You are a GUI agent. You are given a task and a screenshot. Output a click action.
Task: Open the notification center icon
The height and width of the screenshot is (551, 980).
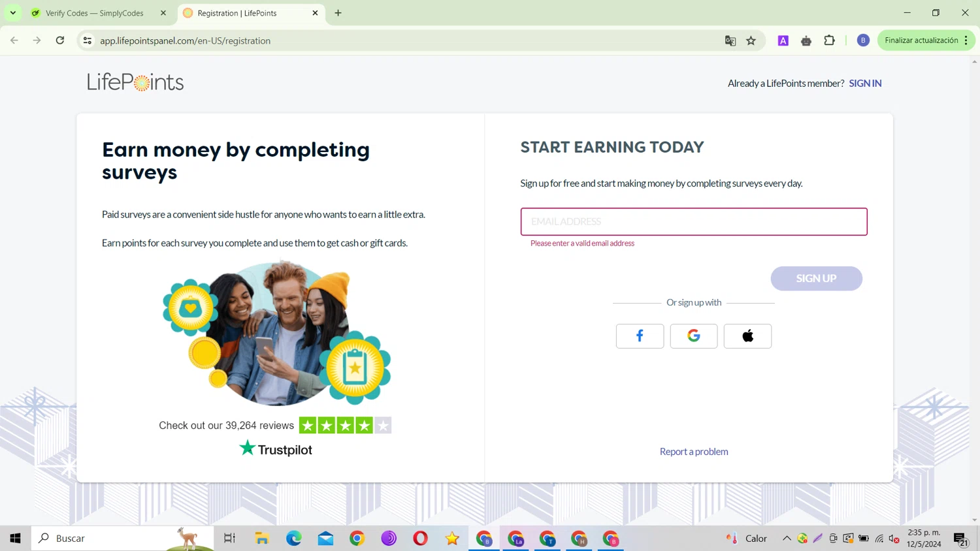click(960, 539)
